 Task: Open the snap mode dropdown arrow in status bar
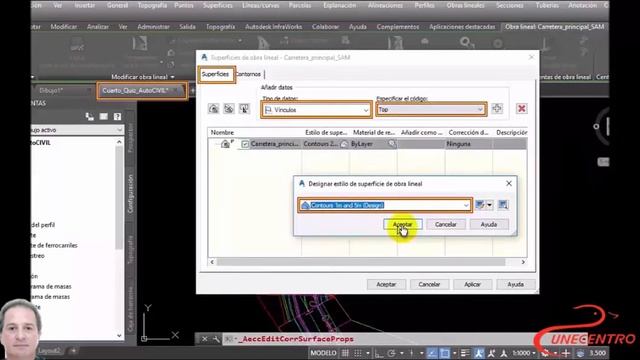(368, 353)
